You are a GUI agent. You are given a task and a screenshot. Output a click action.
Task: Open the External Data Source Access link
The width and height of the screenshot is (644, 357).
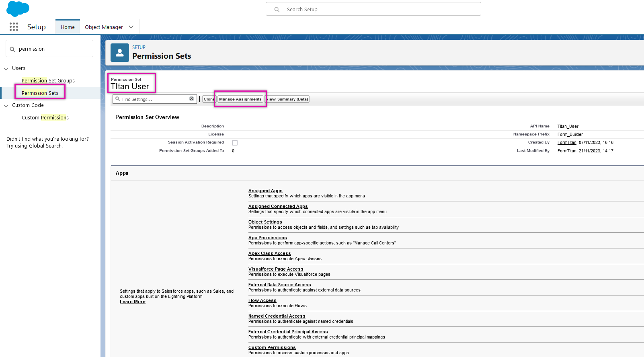pos(280,285)
